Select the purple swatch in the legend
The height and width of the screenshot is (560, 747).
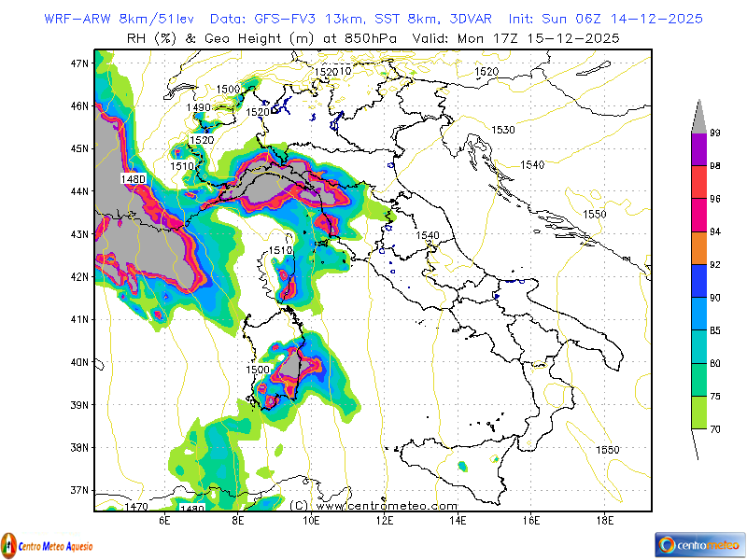[698, 149]
